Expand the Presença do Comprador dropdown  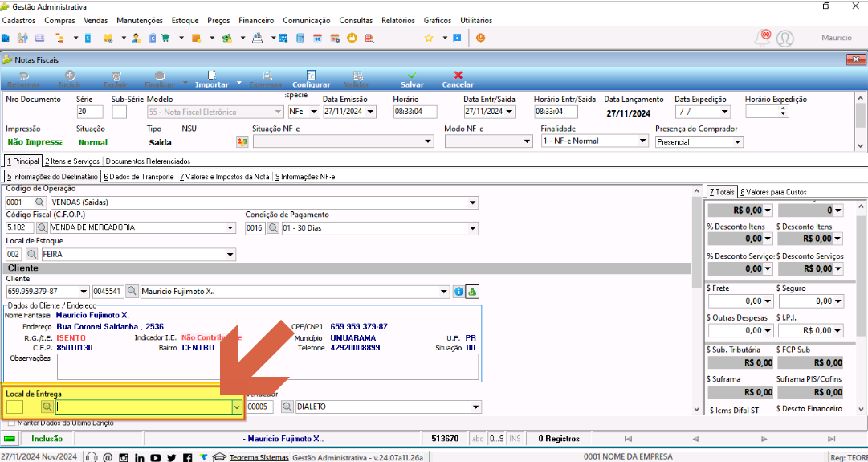tap(737, 141)
